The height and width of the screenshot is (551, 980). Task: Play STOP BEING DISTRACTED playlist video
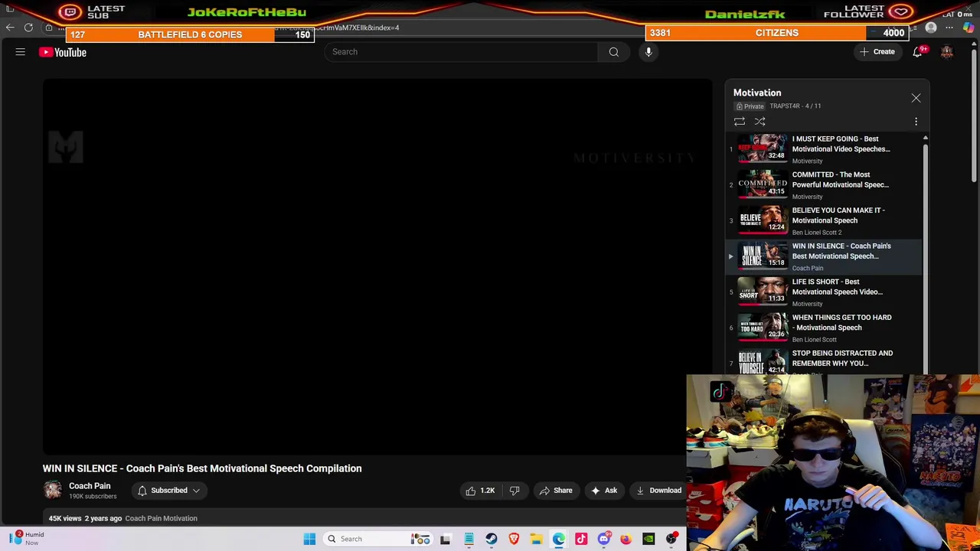825,361
